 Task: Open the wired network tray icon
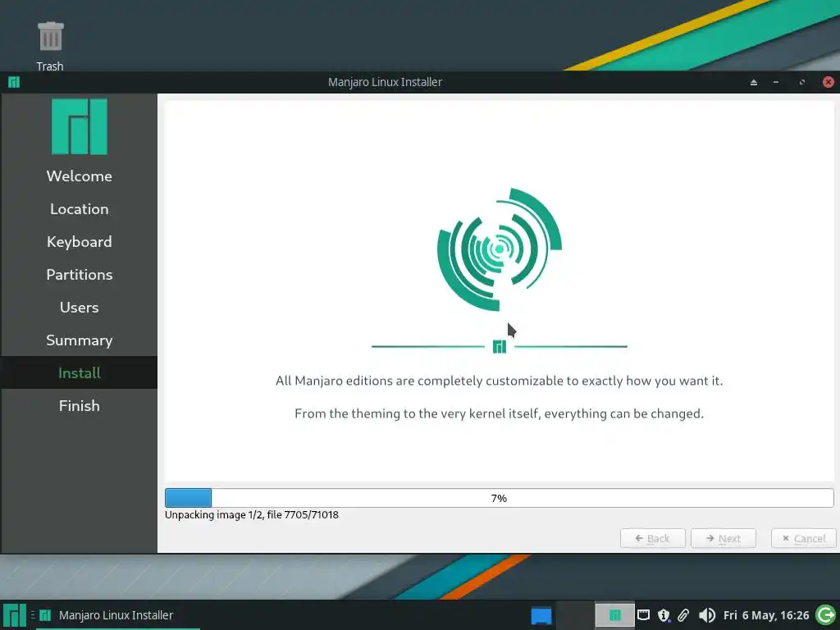click(643, 615)
